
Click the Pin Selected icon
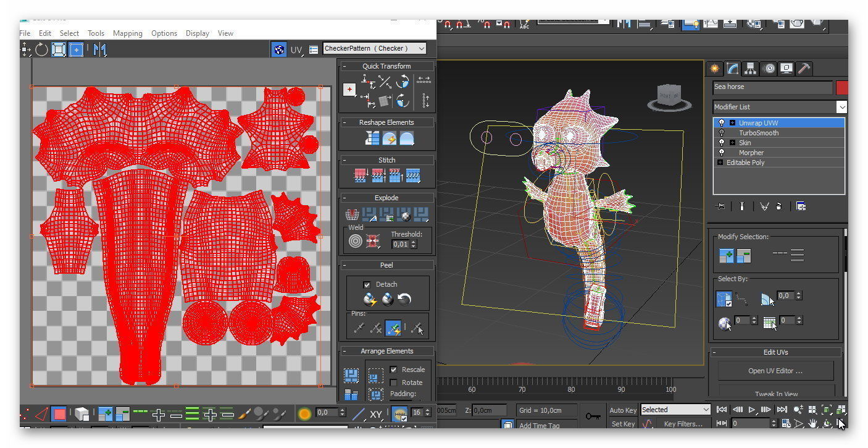click(x=359, y=329)
